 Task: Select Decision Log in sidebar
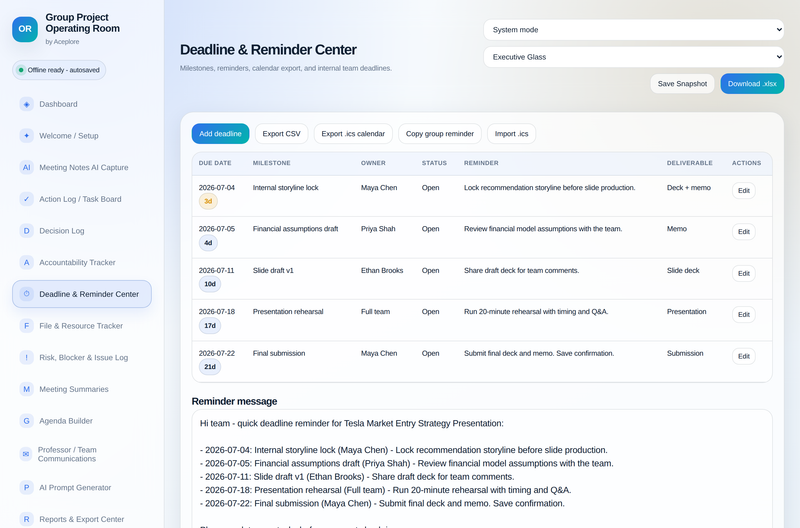(82, 231)
